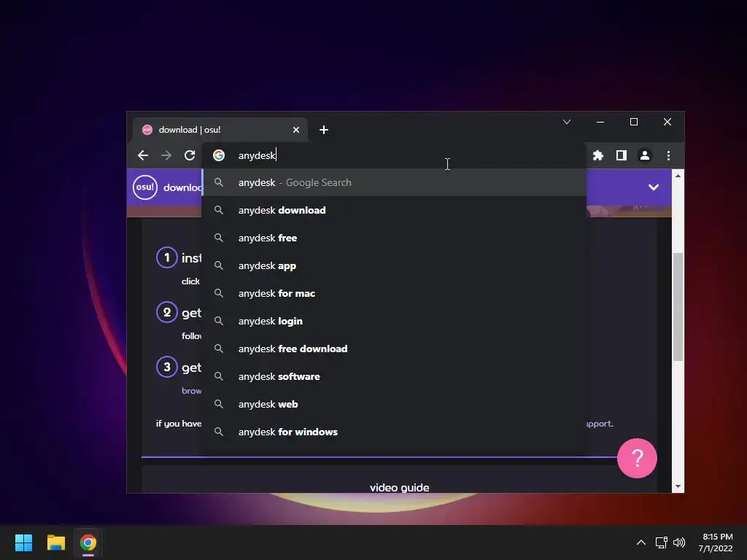Click the pink help question mark button
Image resolution: width=747 pixels, height=560 pixels.
coord(637,458)
